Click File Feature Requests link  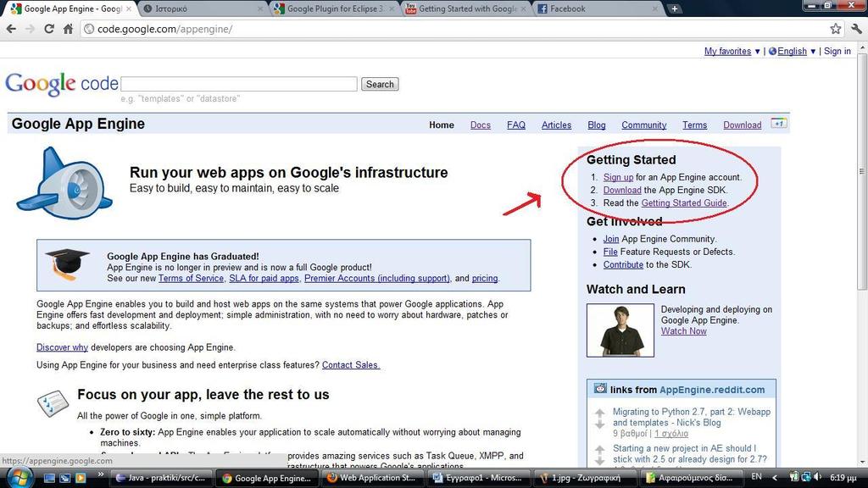coord(610,252)
